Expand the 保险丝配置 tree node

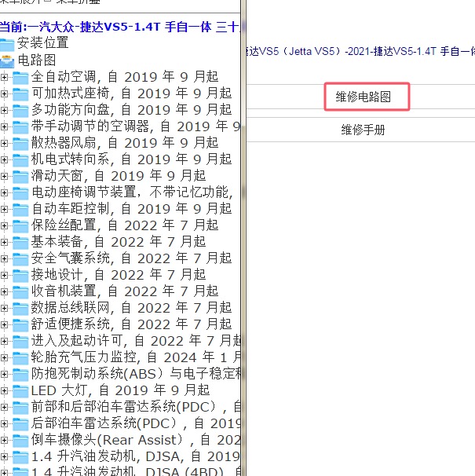pos(4,226)
